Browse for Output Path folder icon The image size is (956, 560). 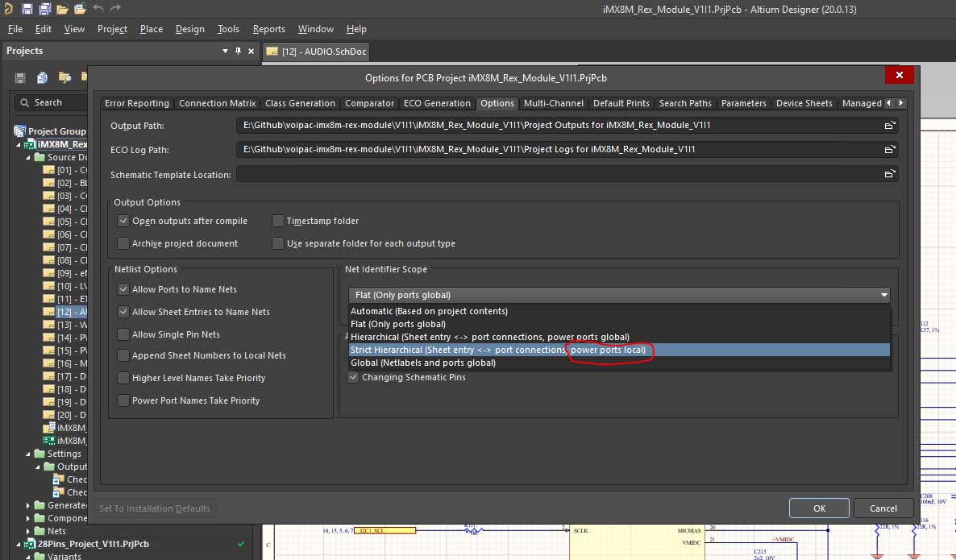(x=889, y=126)
